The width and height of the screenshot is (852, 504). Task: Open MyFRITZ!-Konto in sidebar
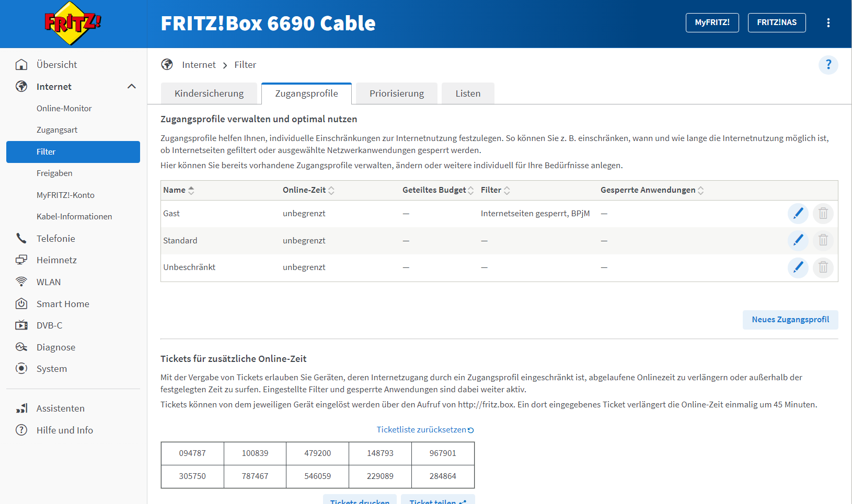coord(65,195)
